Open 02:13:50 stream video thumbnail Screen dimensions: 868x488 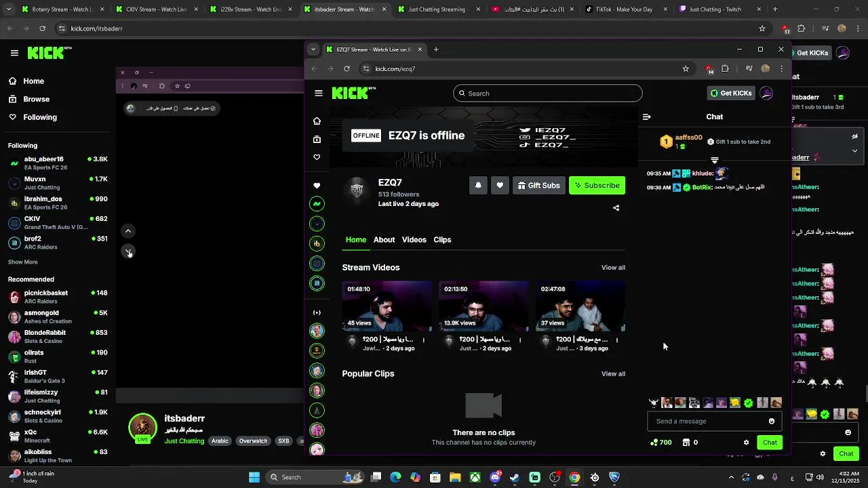click(484, 306)
